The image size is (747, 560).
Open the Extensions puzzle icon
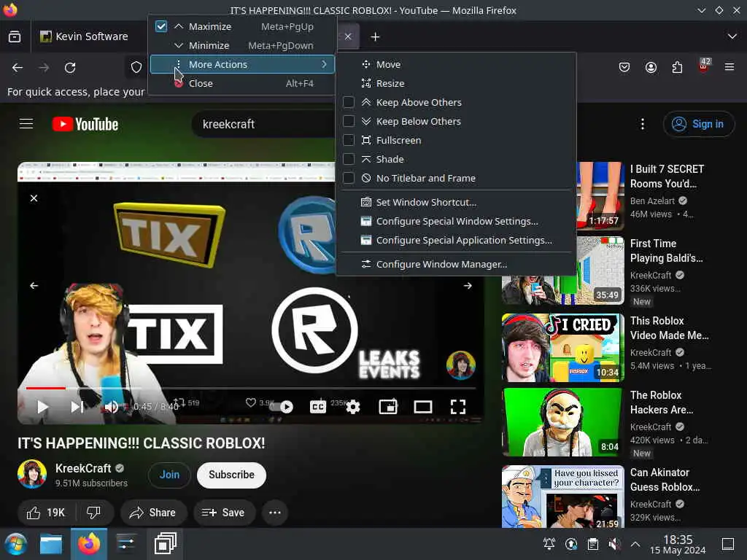click(677, 67)
